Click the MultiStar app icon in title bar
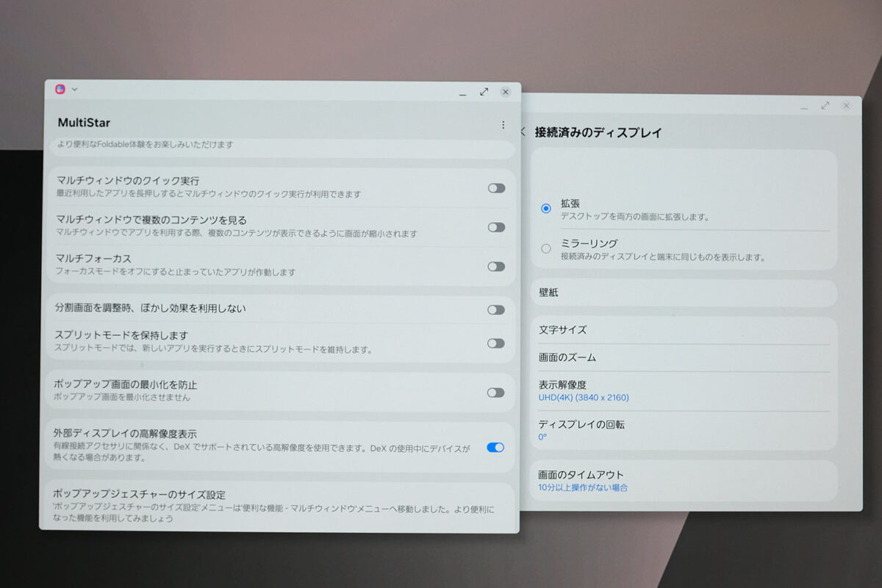The height and width of the screenshot is (588, 882). point(60,89)
